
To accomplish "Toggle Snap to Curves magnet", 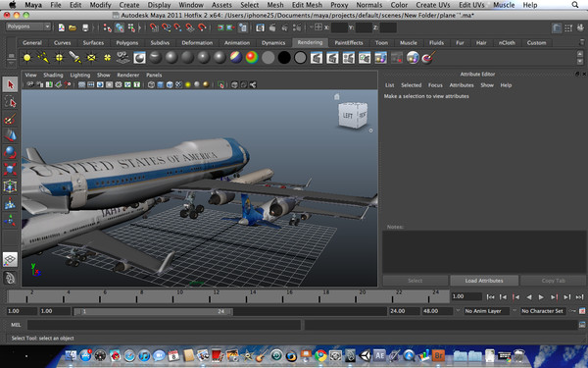I will pos(166,27).
